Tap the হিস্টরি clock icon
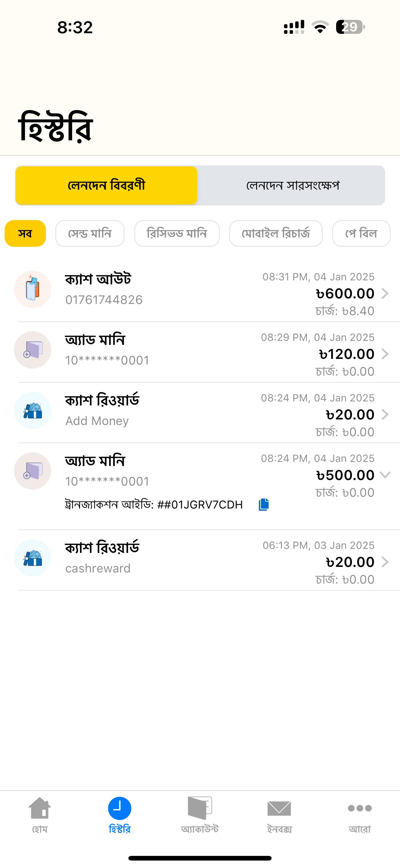Image resolution: width=400 pixels, height=868 pixels. (119, 808)
